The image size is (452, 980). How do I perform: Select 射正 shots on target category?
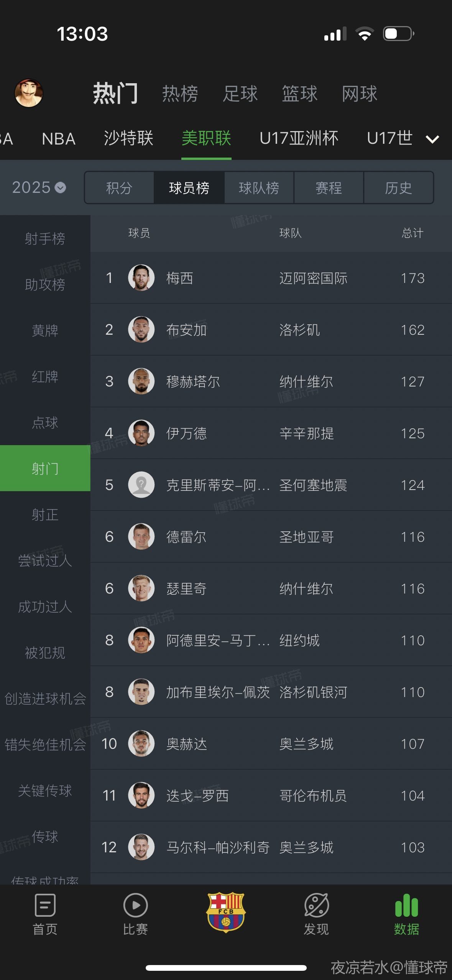(x=45, y=515)
